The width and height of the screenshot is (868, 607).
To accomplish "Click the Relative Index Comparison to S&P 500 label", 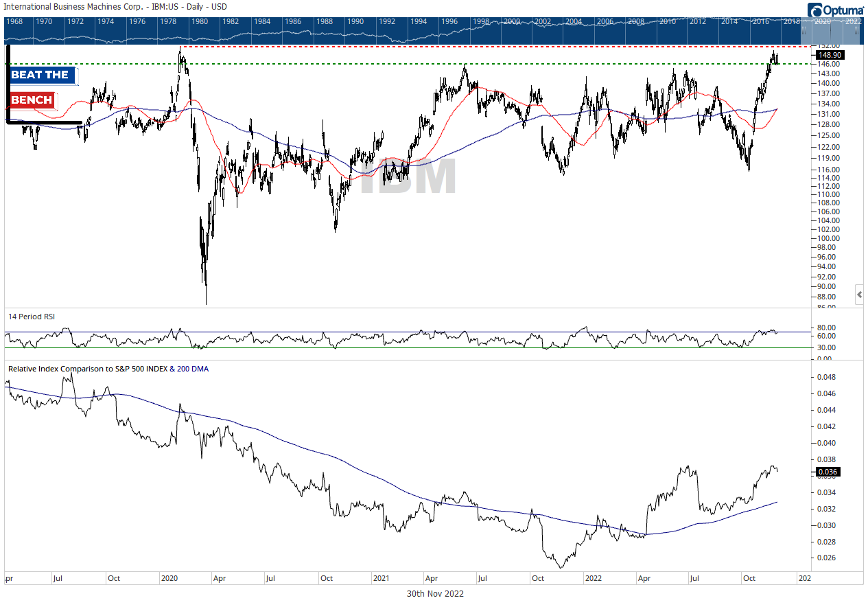I will pyautogui.click(x=108, y=369).
